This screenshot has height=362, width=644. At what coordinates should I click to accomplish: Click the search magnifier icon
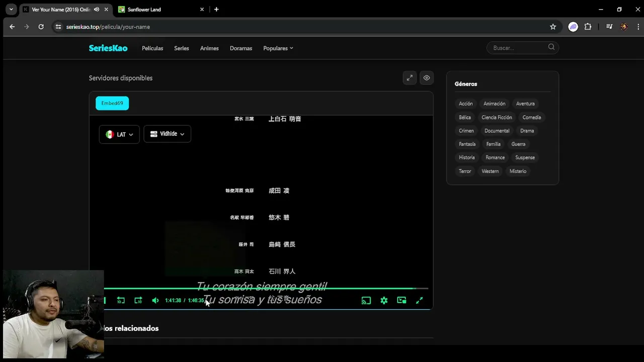(551, 47)
